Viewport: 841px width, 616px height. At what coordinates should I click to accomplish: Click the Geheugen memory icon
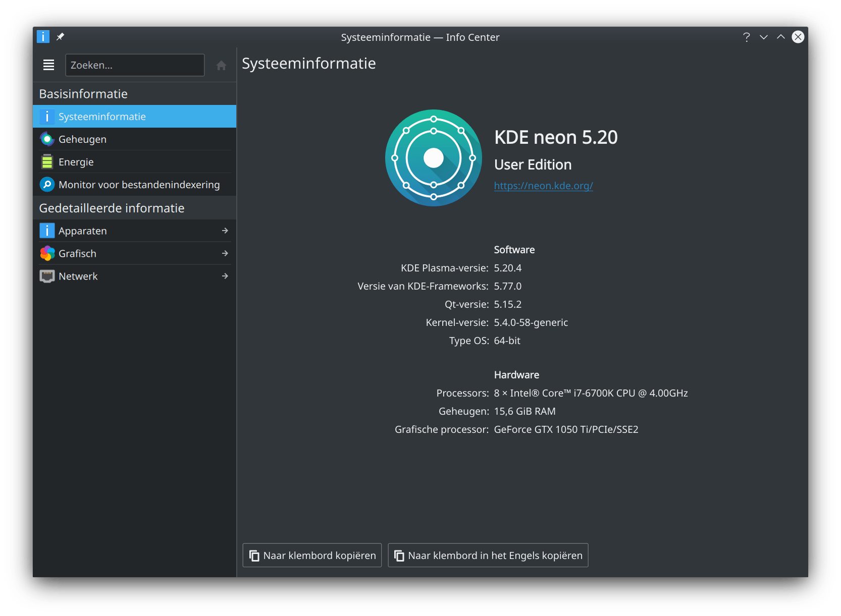point(47,139)
